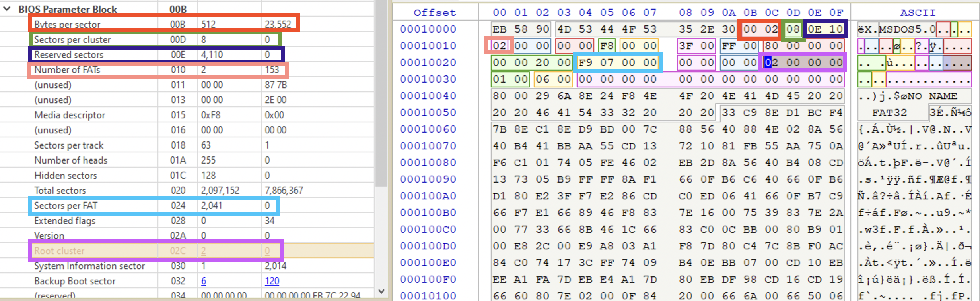Select the Media descriptor row
The width and height of the screenshot is (980, 301).
coord(187,115)
